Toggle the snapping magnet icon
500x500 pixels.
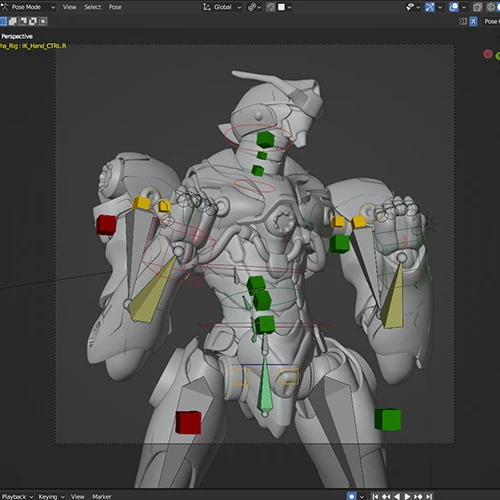point(271,7)
